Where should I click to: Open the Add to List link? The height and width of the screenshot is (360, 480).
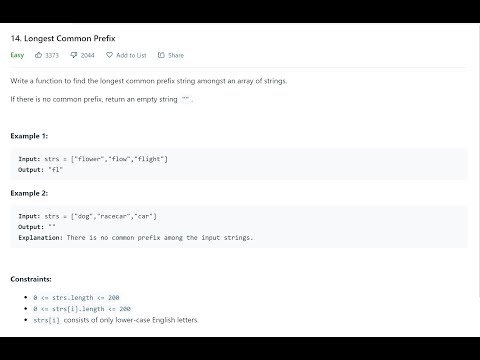(131, 55)
